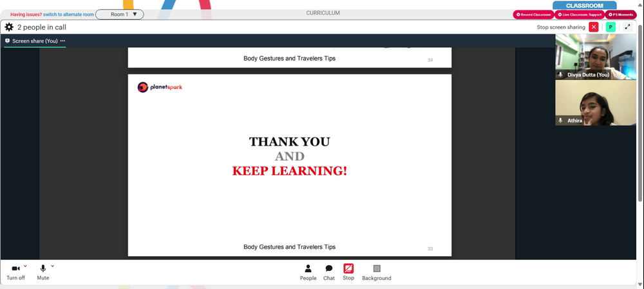Viewport: 644px width, 289px height.
Task: Open the CLASSROOM tab
Action: coord(585,6)
